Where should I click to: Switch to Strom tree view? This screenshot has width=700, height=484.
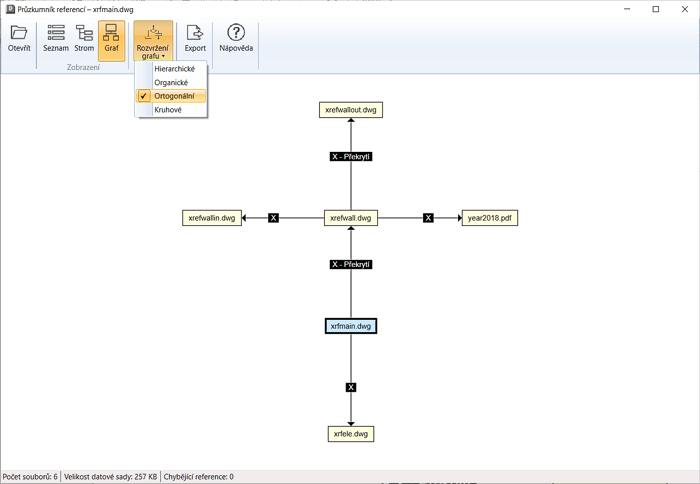84,39
